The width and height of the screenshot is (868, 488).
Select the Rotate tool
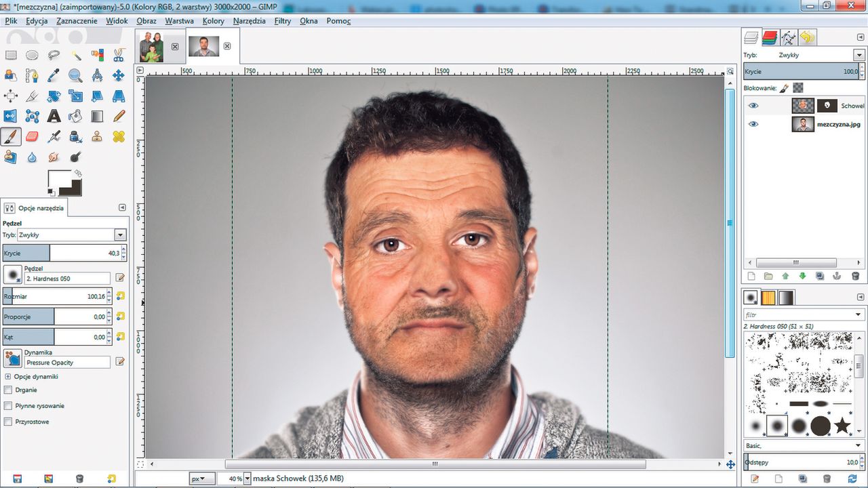pyautogui.click(x=54, y=96)
